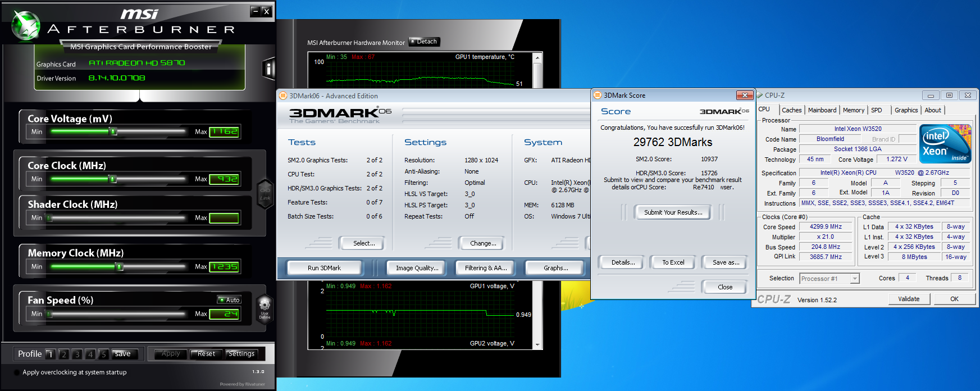
Task: Click Memory Clock value field 1235
Action: click(x=224, y=266)
